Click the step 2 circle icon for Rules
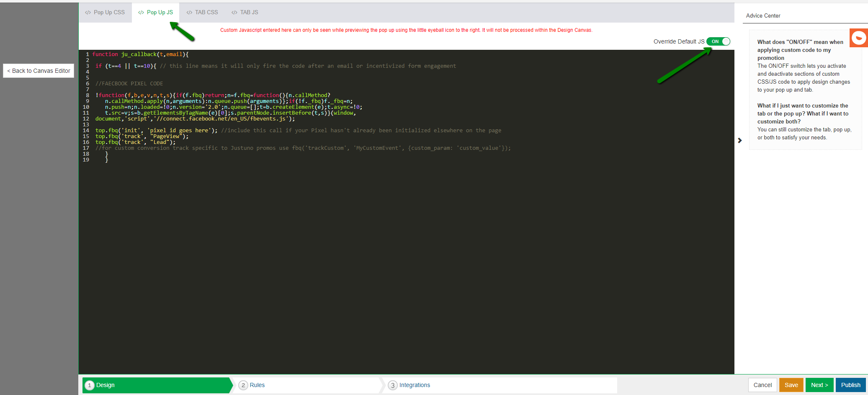Viewport: 868px width, 395px height. tap(243, 385)
